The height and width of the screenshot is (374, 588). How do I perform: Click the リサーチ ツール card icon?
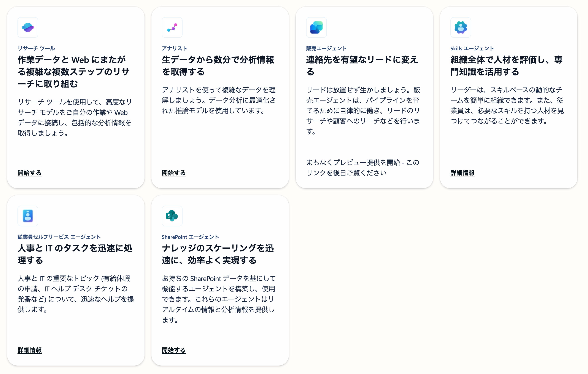coord(28,27)
